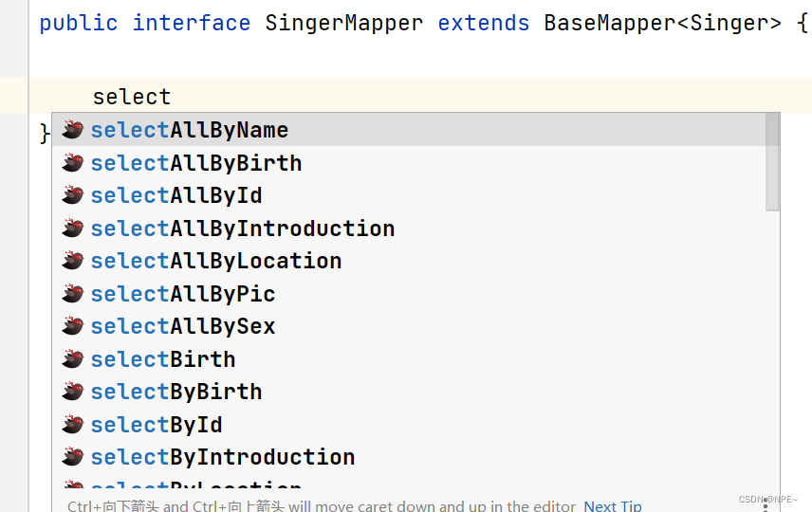Select the selectAllByLocation suggestion
This screenshot has width=812, height=512.
tap(409, 261)
